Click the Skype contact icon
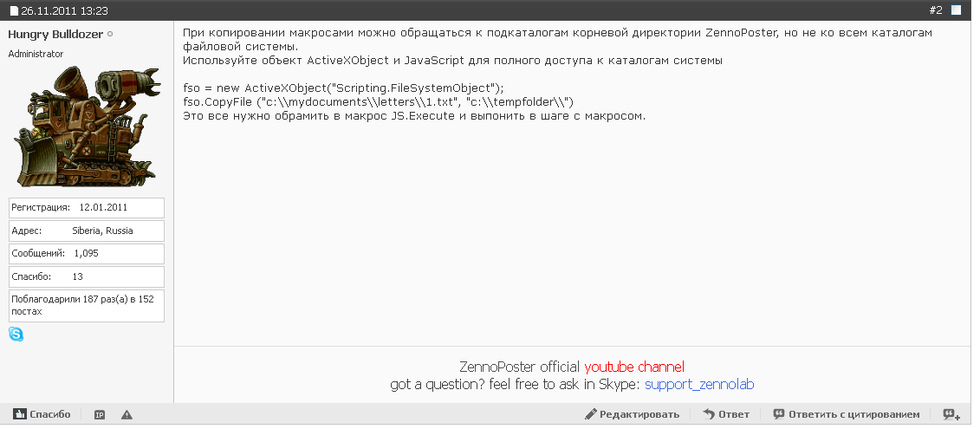Screen dimensions: 980x429 [x=16, y=334]
